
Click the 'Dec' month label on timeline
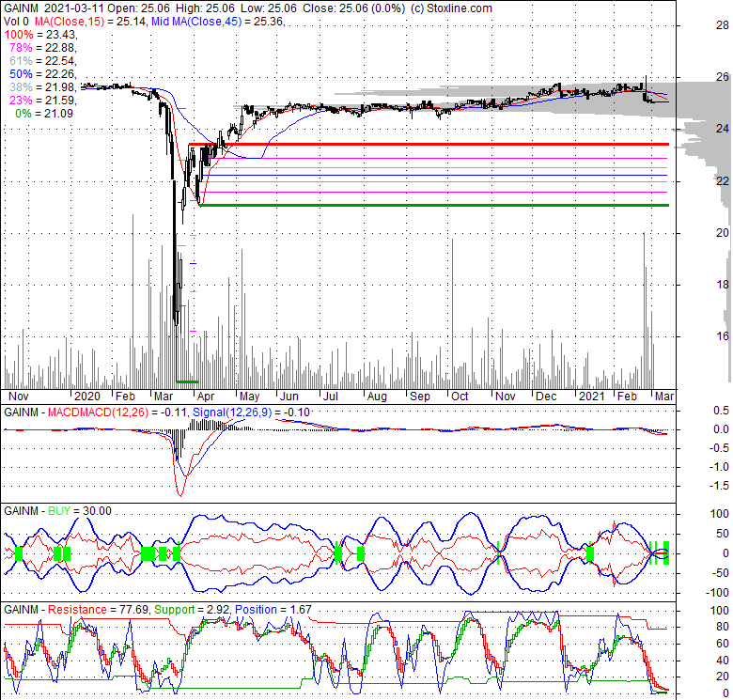(x=546, y=397)
